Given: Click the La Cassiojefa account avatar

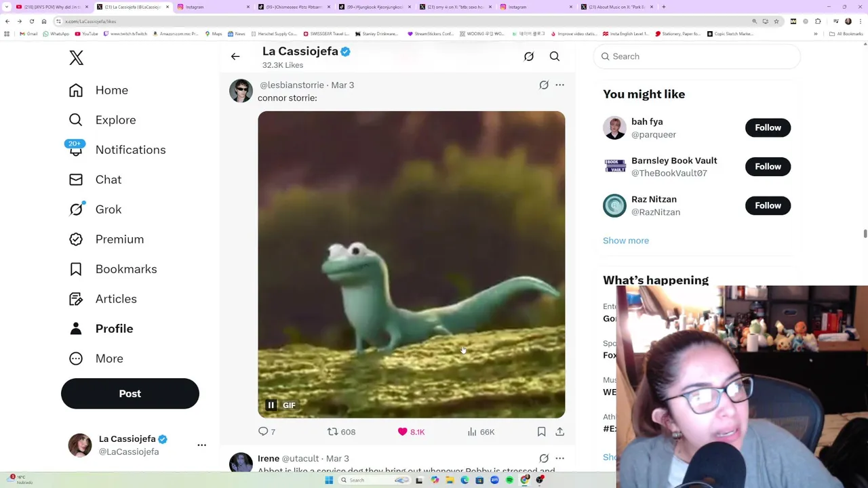Looking at the screenshot, I should pos(80,445).
